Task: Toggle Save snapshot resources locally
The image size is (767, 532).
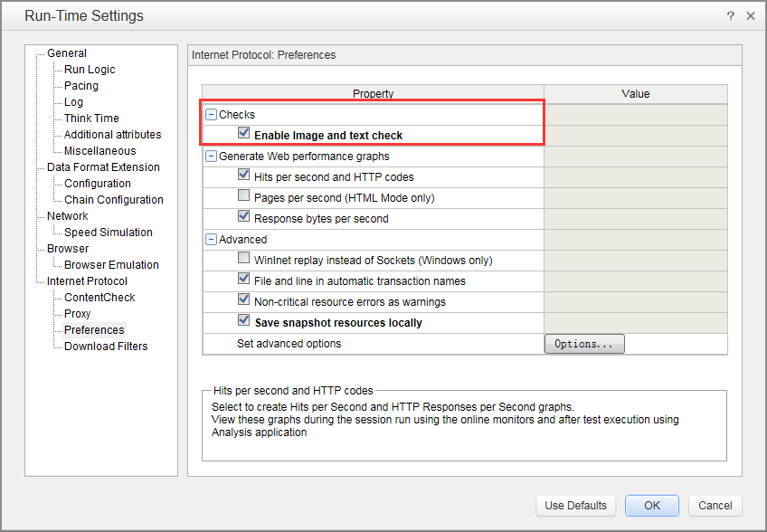Action: 243,320
